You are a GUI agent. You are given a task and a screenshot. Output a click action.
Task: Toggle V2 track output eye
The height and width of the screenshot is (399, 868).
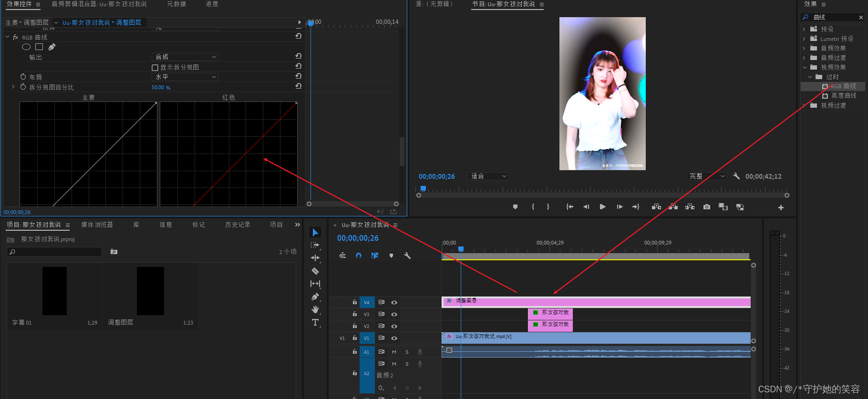[394, 326]
